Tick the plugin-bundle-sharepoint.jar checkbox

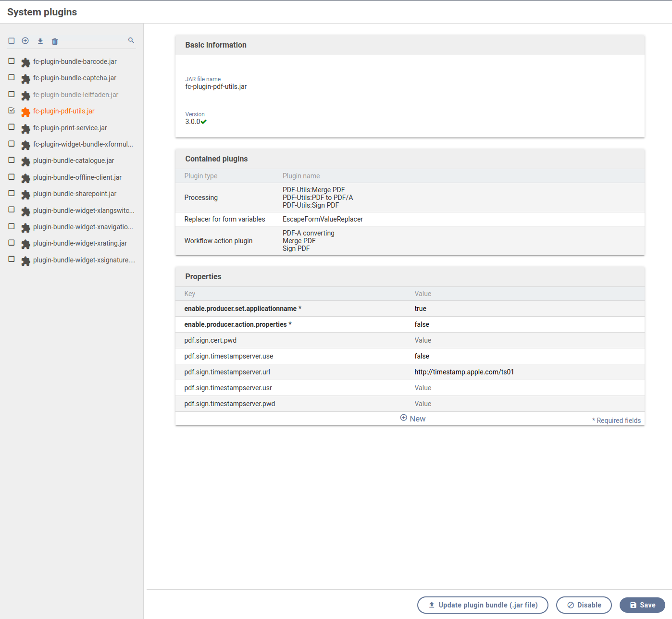pos(12,193)
